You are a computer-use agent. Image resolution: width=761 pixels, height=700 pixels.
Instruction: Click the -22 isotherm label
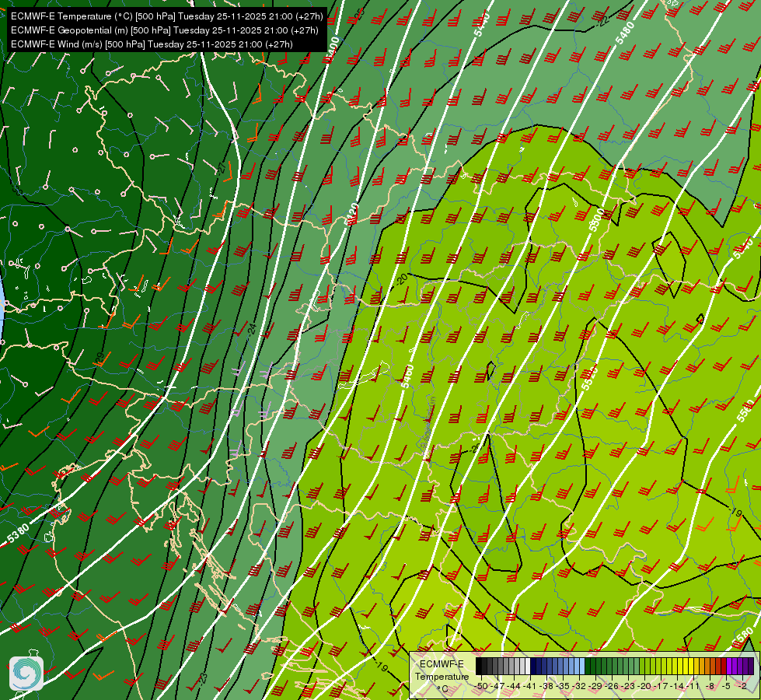[x=603, y=20]
